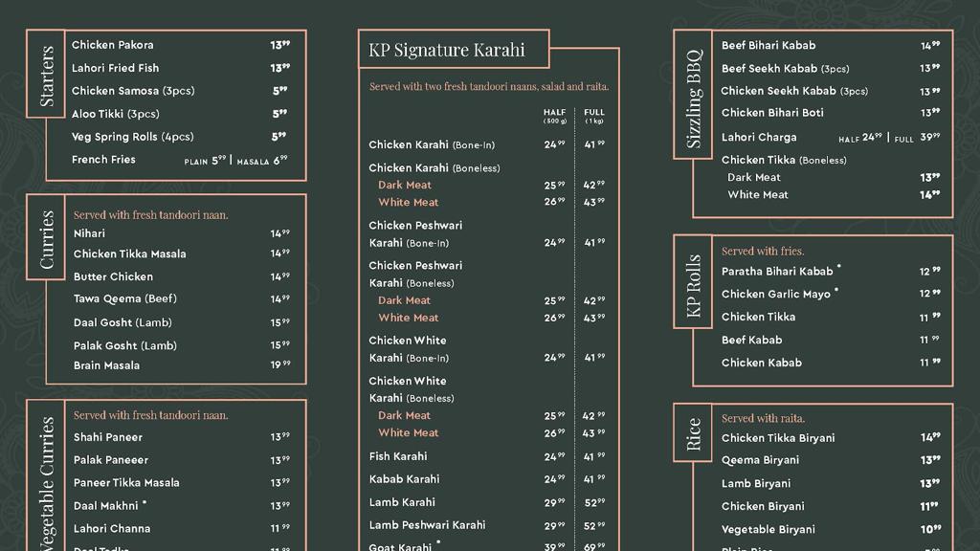Image resolution: width=980 pixels, height=551 pixels.
Task: Choose Veg Spring Rolls (4pcs)
Action: [x=133, y=137]
